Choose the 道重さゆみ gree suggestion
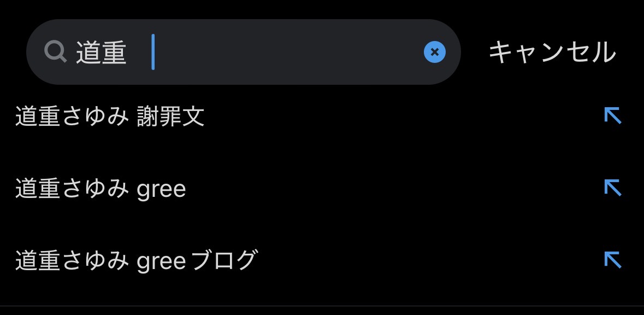 (x=322, y=188)
